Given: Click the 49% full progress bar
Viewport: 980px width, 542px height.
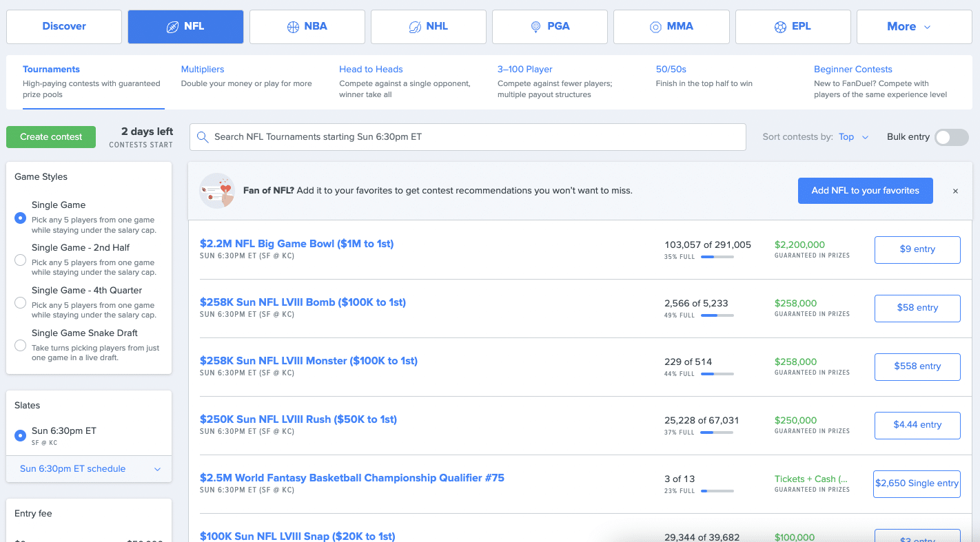Looking at the screenshot, I should coord(717,315).
